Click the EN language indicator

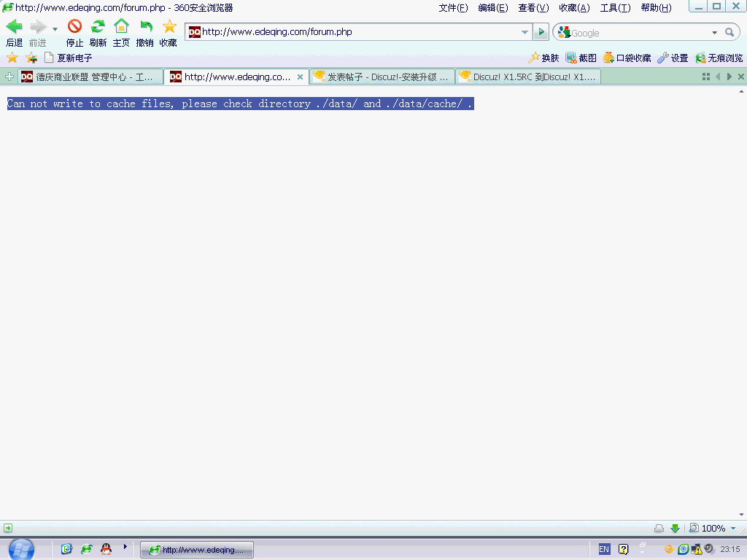[x=604, y=549]
